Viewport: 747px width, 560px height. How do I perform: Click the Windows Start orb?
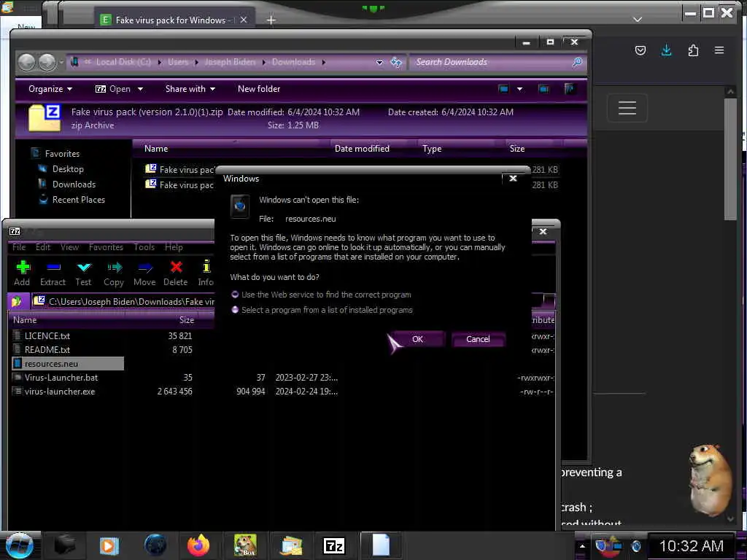pos(19,545)
